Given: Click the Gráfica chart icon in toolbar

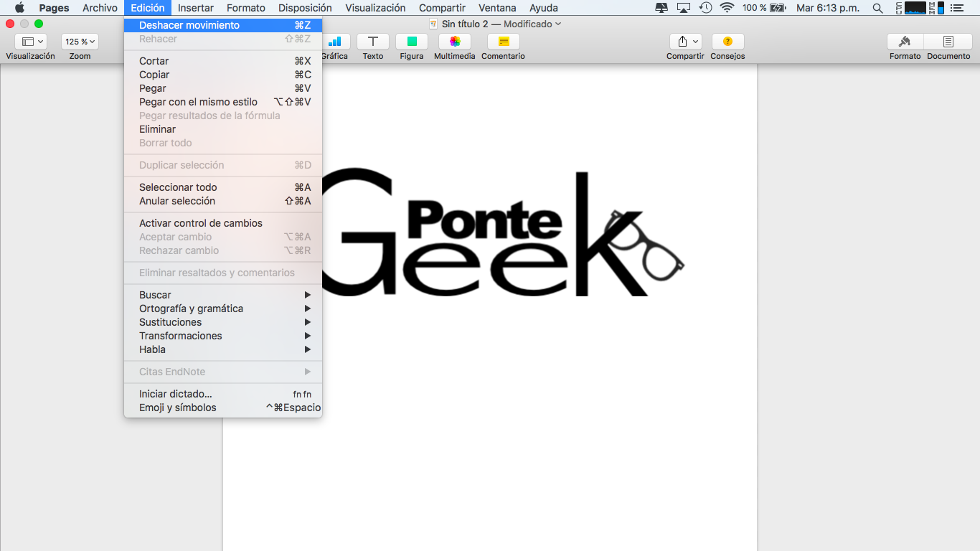Looking at the screenshot, I should tap(335, 42).
